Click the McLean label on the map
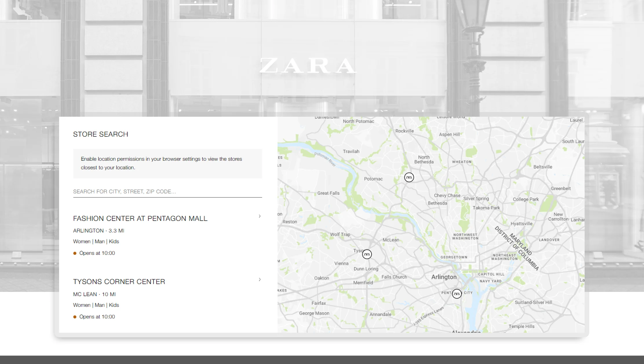 click(391, 240)
